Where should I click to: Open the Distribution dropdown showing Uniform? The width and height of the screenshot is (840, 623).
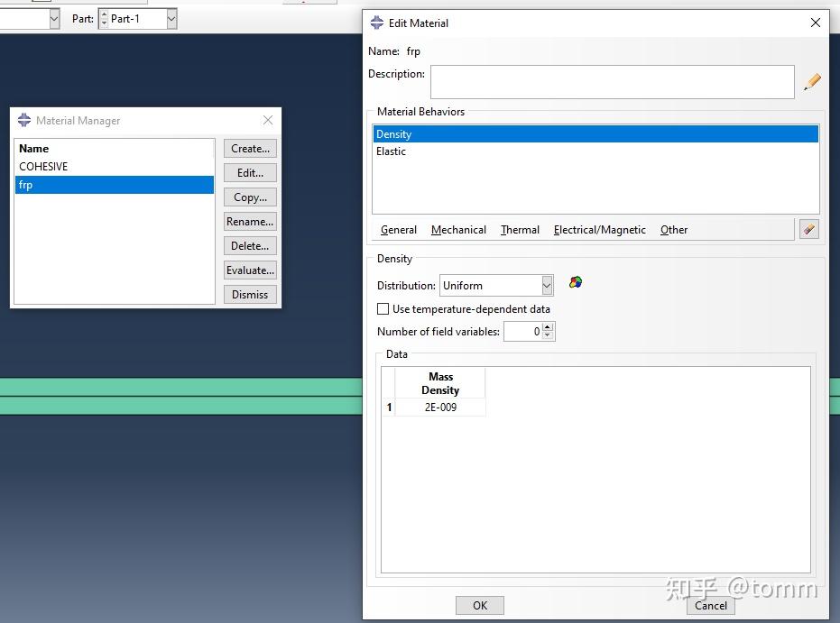tap(547, 284)
